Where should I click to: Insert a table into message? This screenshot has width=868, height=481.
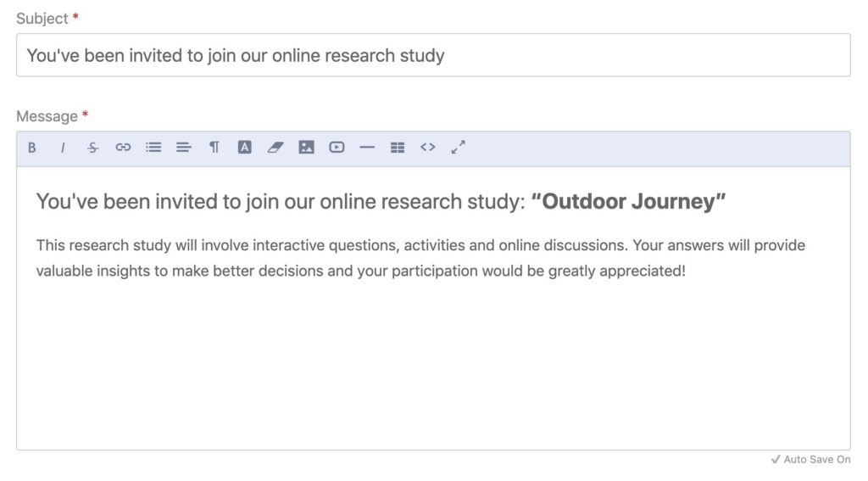coord(398,148)
